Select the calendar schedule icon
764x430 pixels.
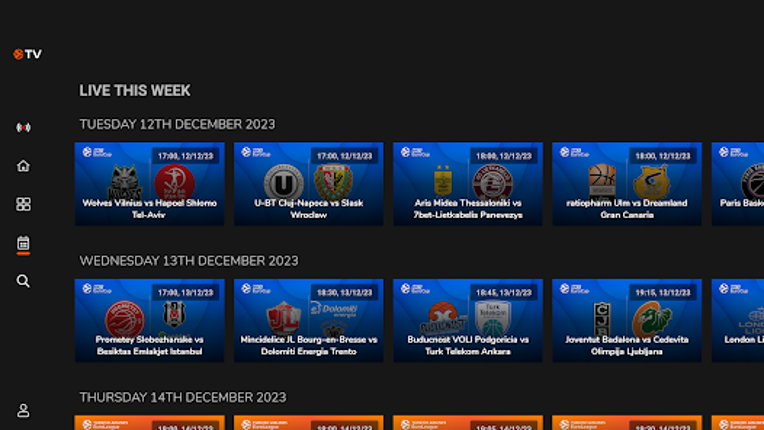[x=23, y=243]
